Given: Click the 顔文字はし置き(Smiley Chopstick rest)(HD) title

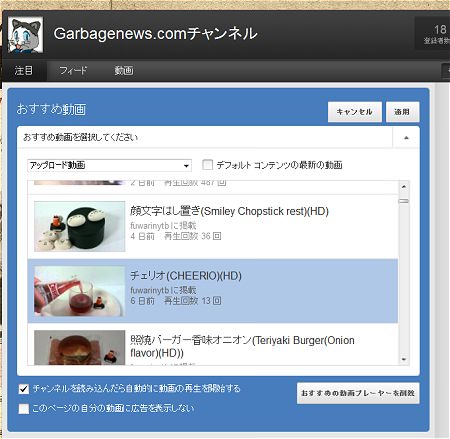Looking at the screenshot, I should pyautogui.click(x=229, y=211).
